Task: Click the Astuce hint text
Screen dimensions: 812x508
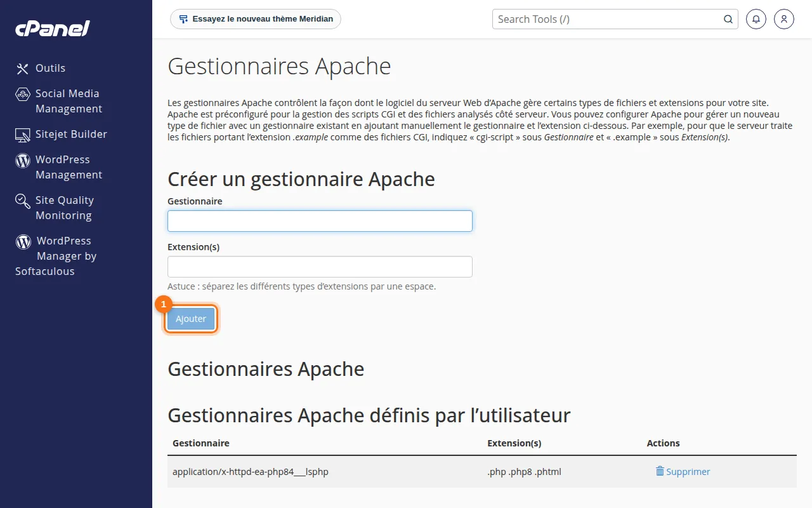Action: (x=302, y=286)
